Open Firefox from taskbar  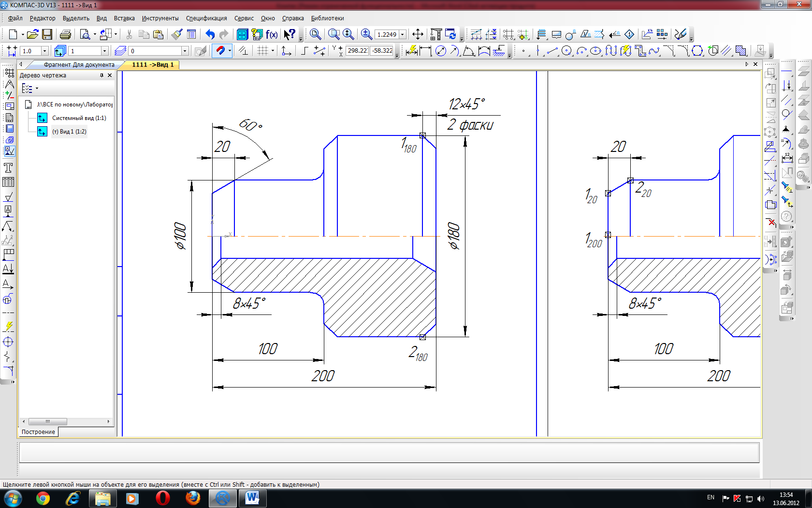pyautogui.click(x=193, y=498)
